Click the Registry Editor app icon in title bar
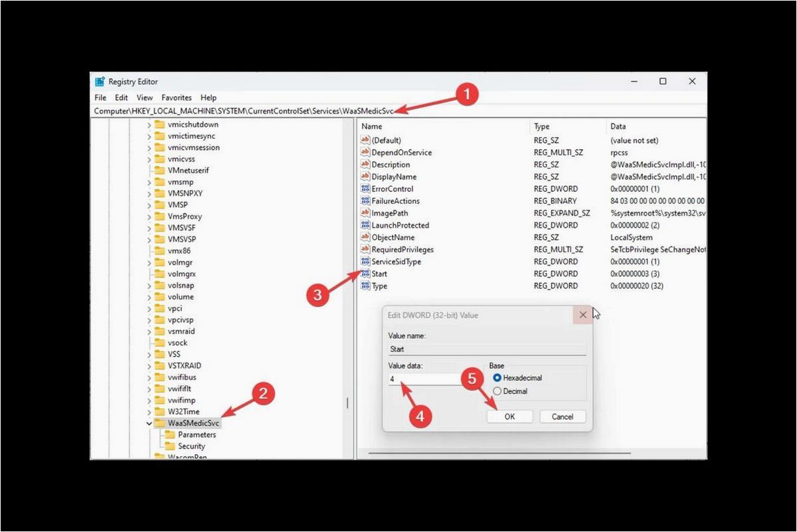The height and width of the screenshot is (532, 797). click(x=100, y=82)
